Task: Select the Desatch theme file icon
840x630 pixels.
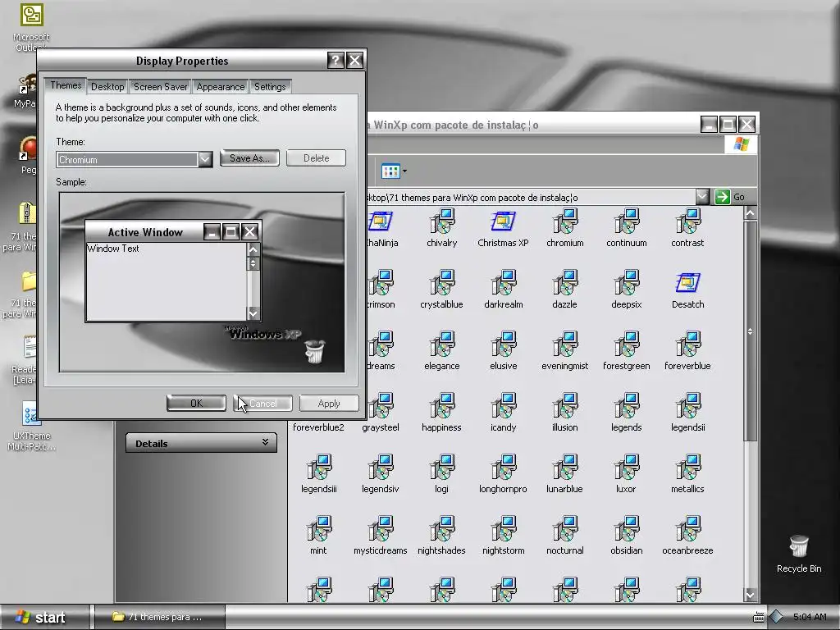Action: click(688, 283)
